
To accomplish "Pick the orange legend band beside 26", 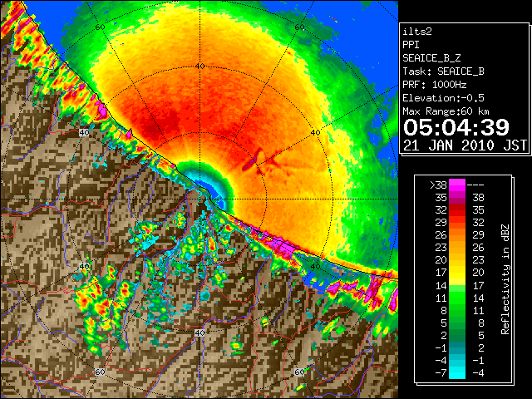I will (x=457, y=235).
